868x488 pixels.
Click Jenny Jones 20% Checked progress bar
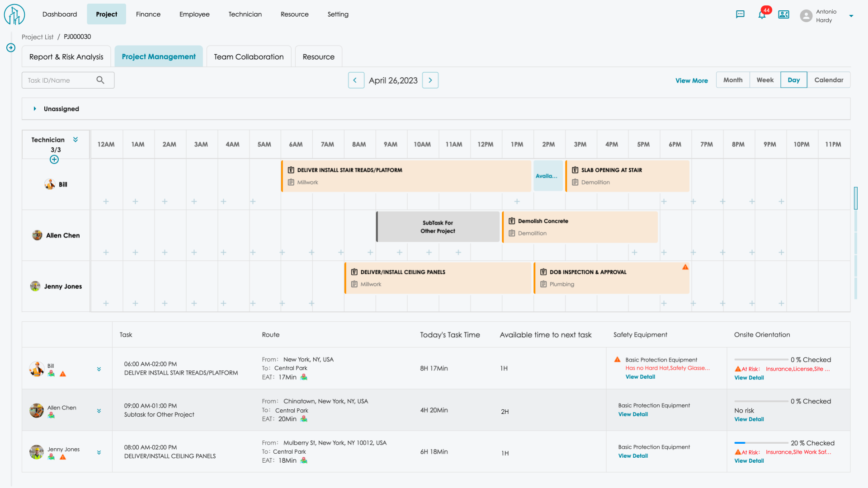click(761, 443)
